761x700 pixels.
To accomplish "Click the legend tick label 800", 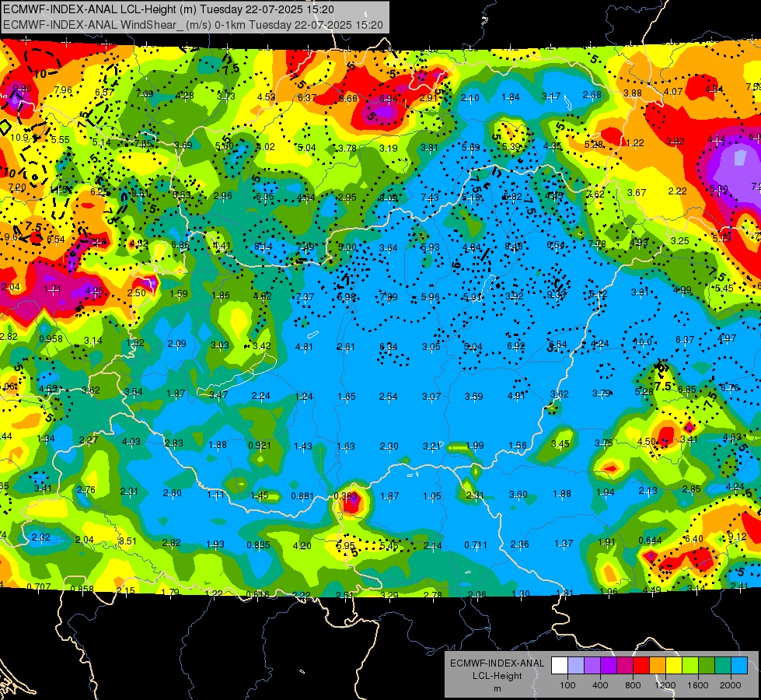I will (633, 685).
